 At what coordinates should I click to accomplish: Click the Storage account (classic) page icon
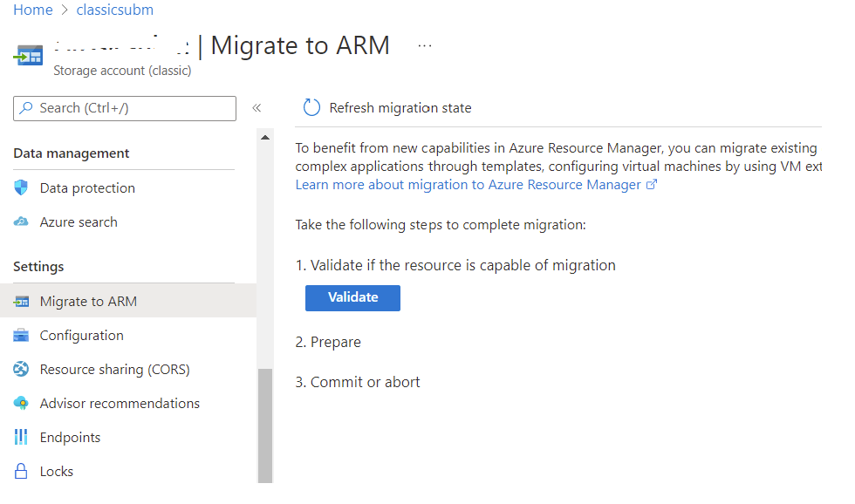tap(29, 54)
